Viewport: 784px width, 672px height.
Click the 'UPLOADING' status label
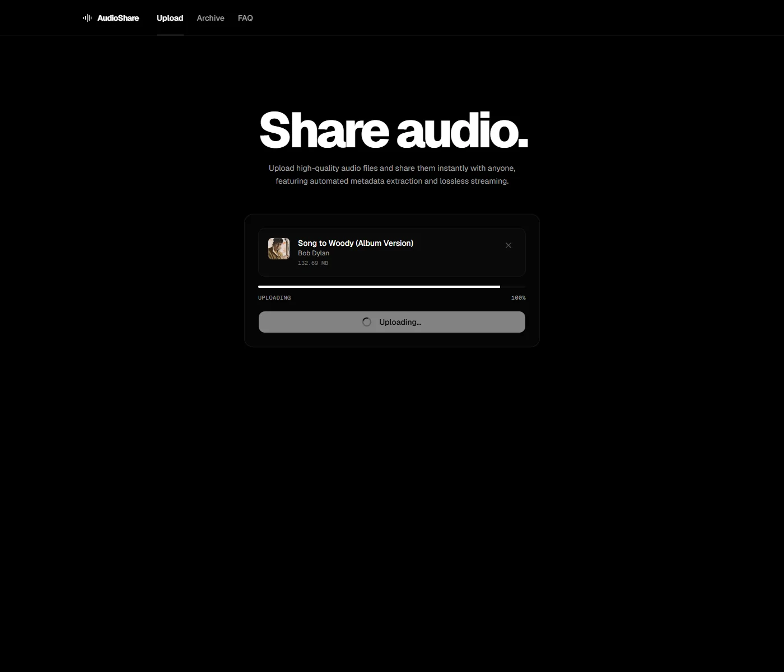pos(274,298)
